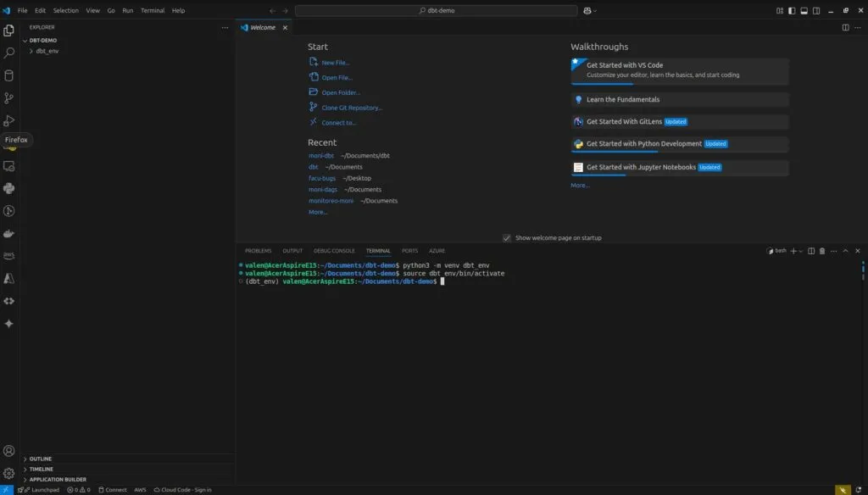Viewport: 868px width, 495px height.
Task: Open the sparkle Gemini icon
Action: pyautogui.click(x=8, y=324)
